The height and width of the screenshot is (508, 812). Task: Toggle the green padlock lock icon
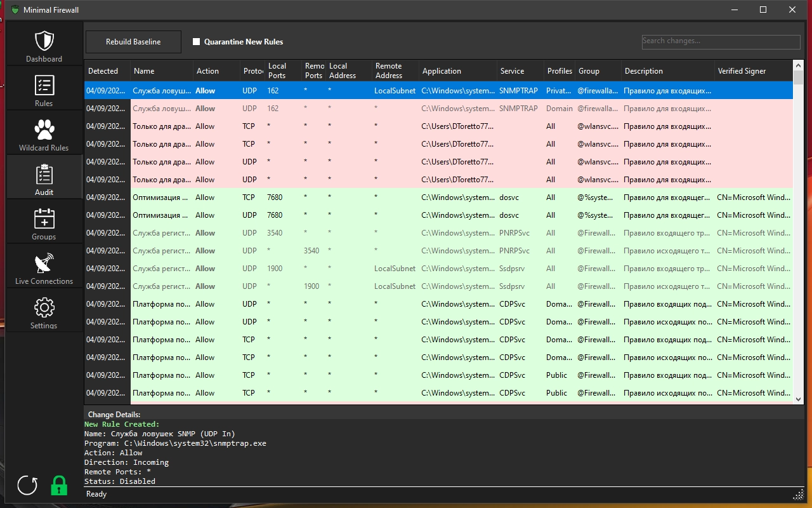pyautogui.click(x=59, y=485)
